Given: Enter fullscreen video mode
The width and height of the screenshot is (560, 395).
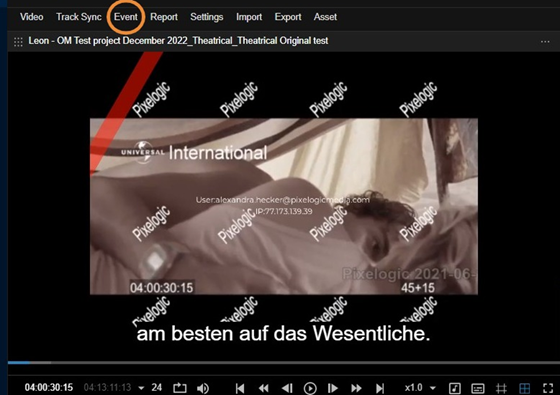Looking at the screenshot, I should pyautogui.click(x=548, y=388).
